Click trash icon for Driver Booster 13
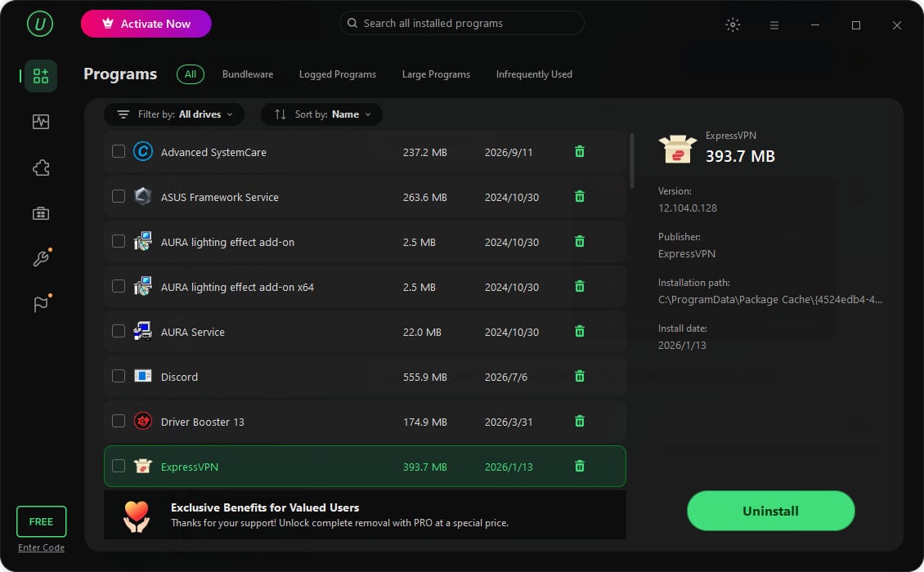Viewport: 924px width, 572px height. [x=580, y=421]
